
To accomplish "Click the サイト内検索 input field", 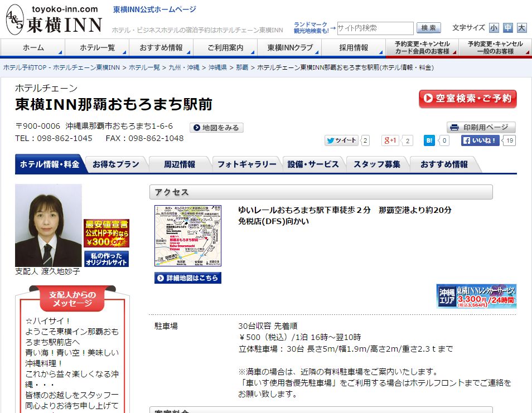I will click(375, 28).
